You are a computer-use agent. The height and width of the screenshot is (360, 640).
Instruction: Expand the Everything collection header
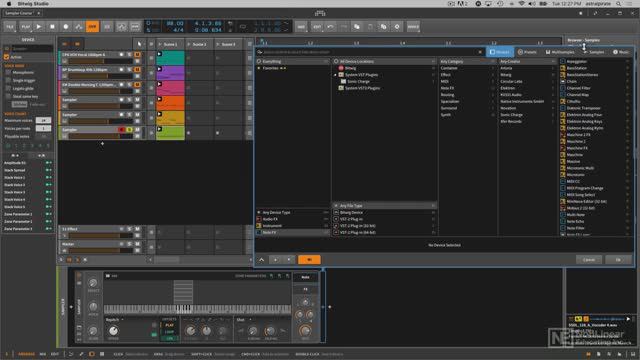pyautogui.click(x=293, y=62)
